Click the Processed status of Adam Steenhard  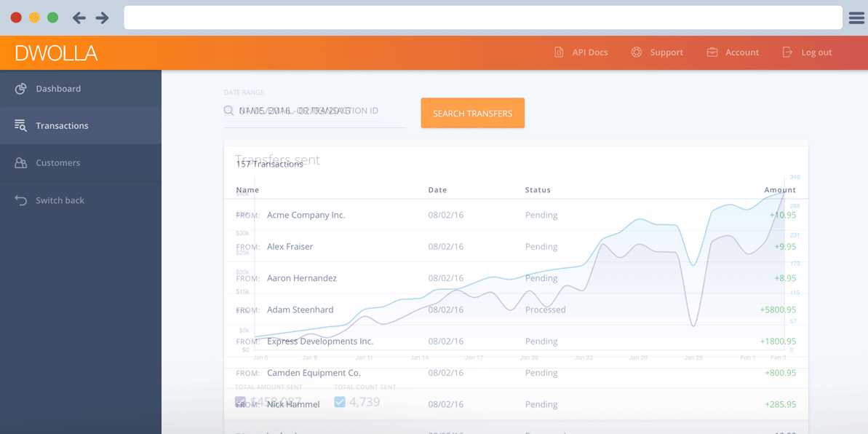(x=545, y=309)
